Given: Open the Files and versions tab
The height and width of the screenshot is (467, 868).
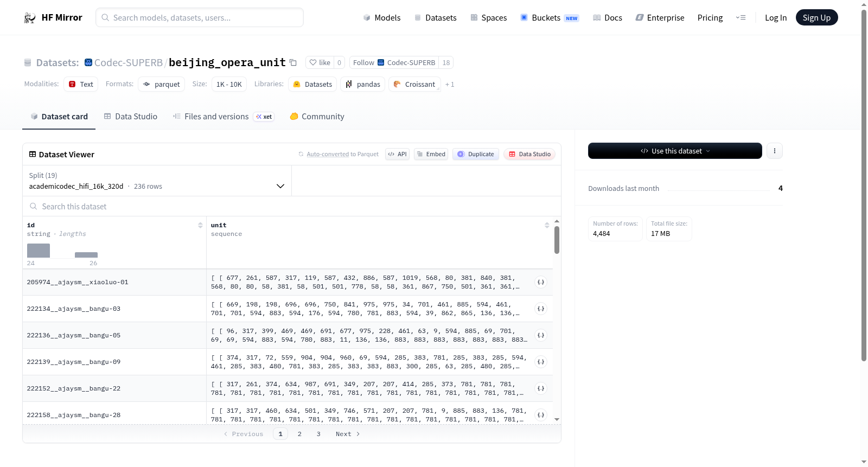Looking at the screenshot, I should pos(224,117).
